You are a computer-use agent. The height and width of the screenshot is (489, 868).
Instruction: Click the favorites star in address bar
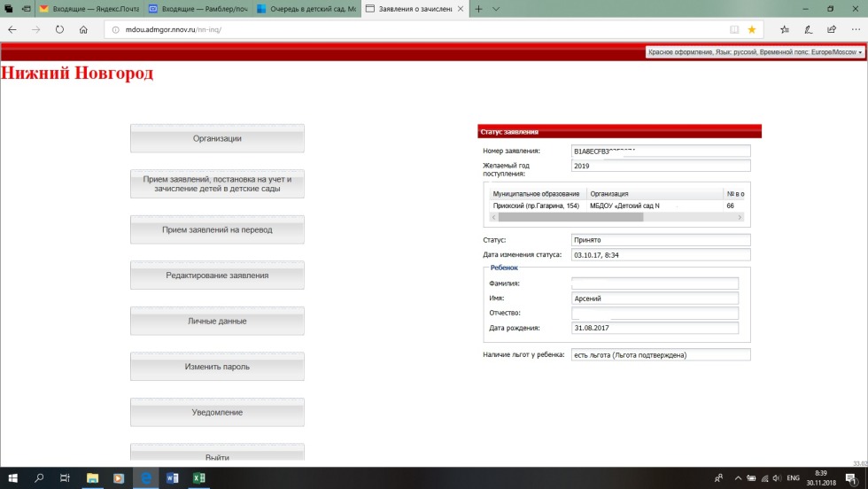(752, 28)
